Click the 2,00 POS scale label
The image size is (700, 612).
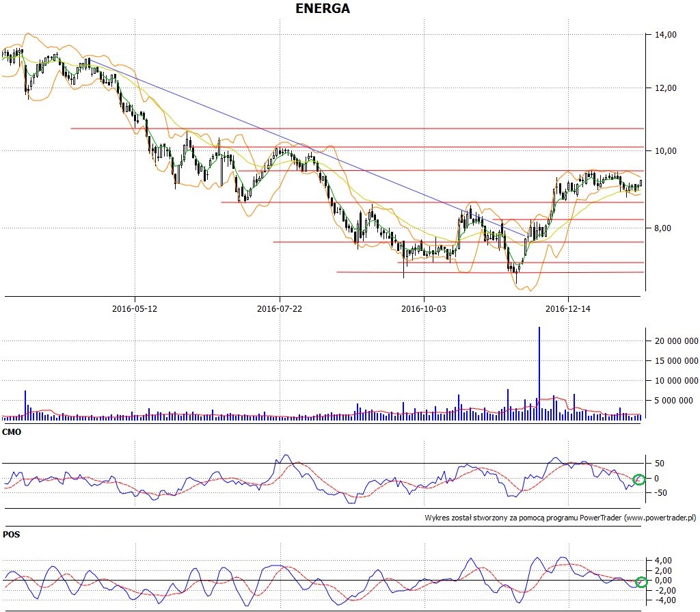(663, 570)
